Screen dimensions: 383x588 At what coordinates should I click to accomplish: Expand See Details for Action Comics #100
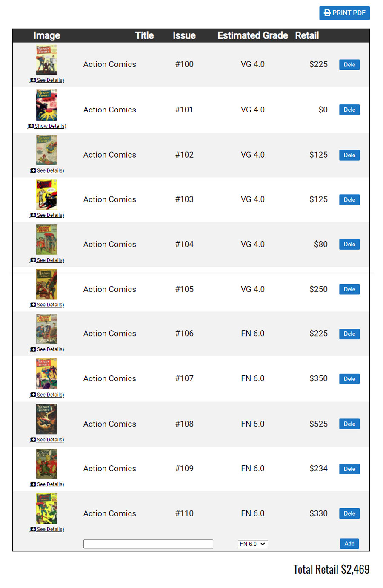tap(47, 80)
